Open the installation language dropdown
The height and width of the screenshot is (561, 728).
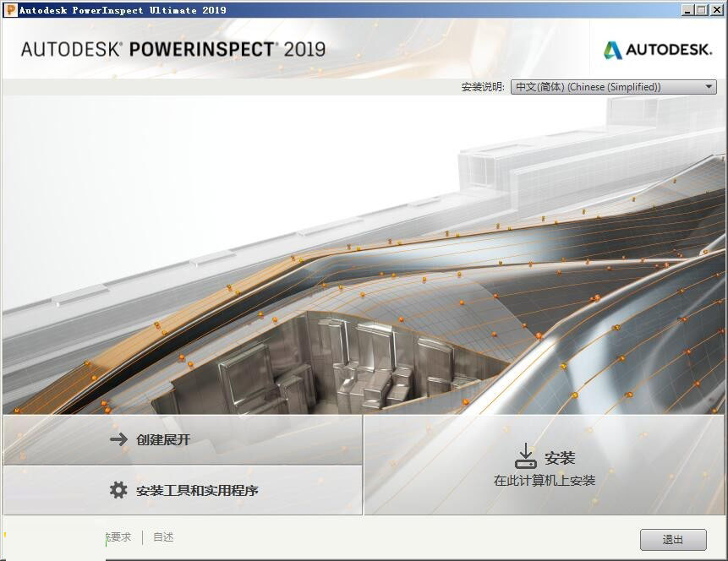click(x=613, y=87)
